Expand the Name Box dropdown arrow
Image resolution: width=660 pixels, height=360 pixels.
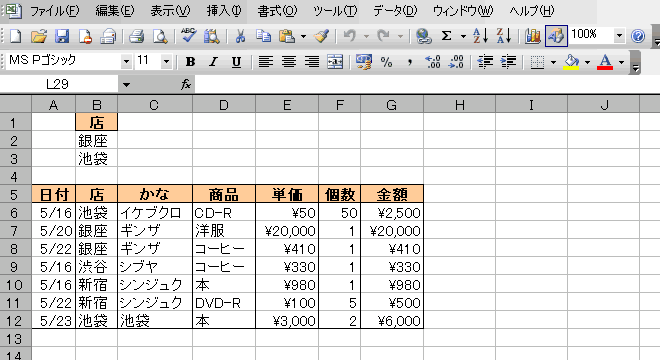pos(126,85)
